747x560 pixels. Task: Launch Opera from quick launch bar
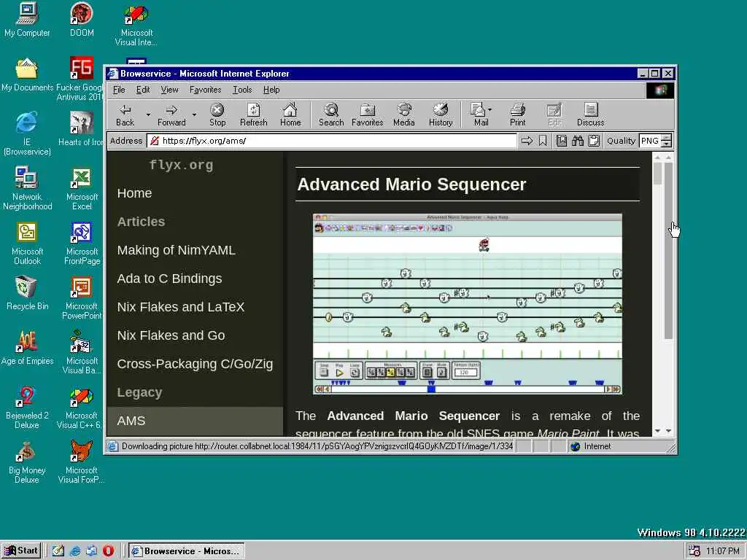coord(108,551)
